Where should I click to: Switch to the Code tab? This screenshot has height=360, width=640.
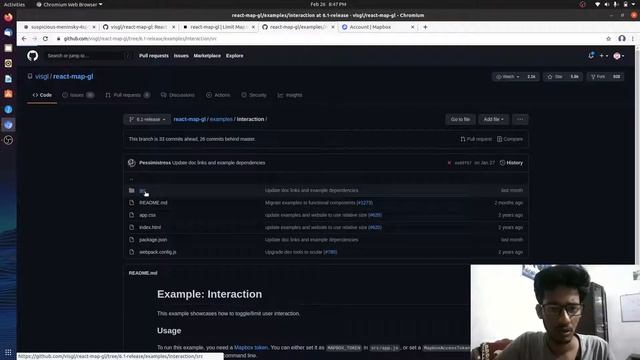tap(42, 95)
